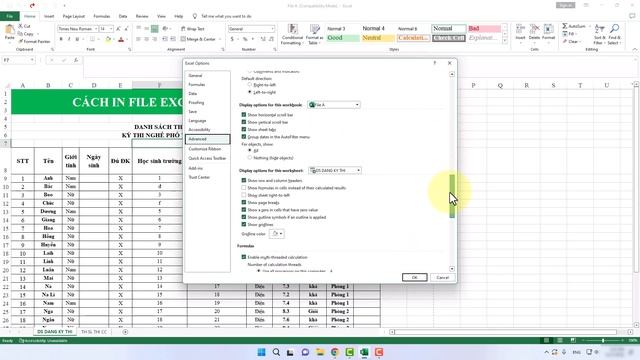This screenshot has width=640, height=360.
Task: Click OK in Excel Options dialog
Action: (x=414, y=278)
